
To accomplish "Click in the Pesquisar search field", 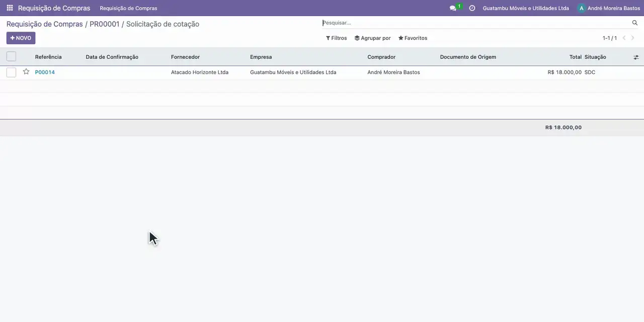I will point(475,23).
